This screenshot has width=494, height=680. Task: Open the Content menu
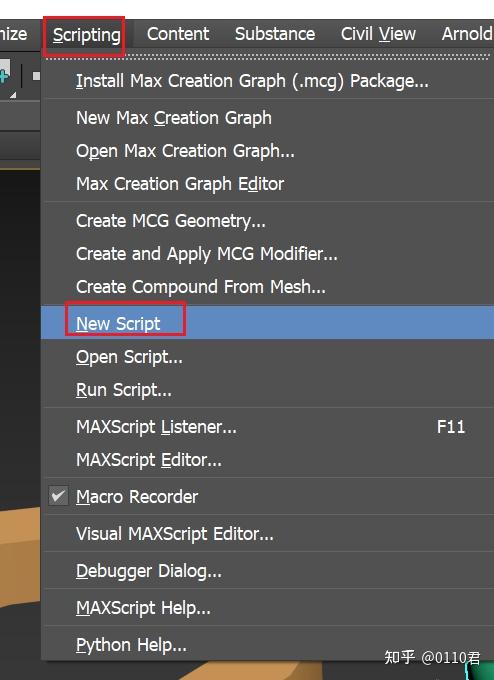[178, 34]
